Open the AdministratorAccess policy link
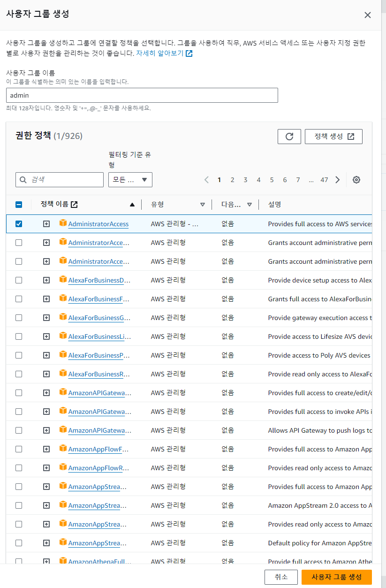 coord(98,224)
